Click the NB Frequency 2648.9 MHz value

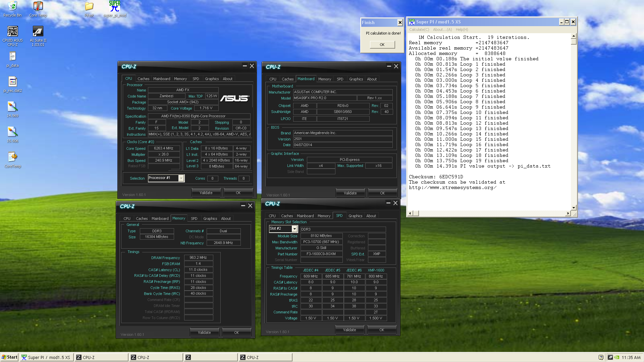click(223, 243)
